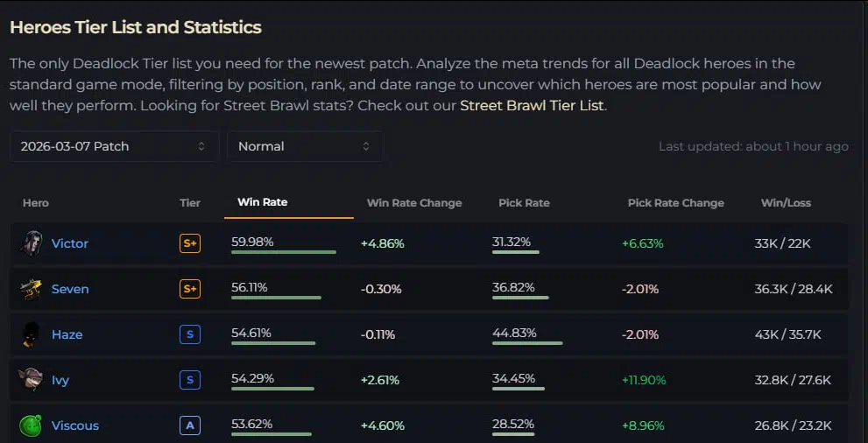Click Victor's S+ tier badge
Screen dimensions: 868x443
pos(190,243)
